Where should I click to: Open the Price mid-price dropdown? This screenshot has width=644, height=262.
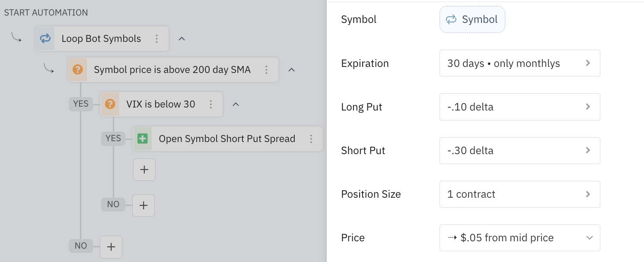tap(520, 237)
